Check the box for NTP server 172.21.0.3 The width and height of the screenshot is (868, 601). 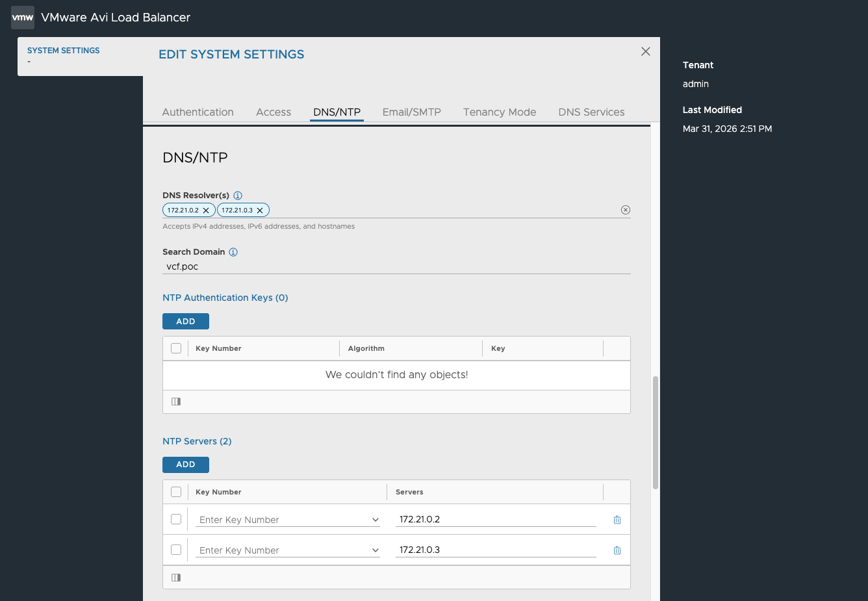coord(176,550)
